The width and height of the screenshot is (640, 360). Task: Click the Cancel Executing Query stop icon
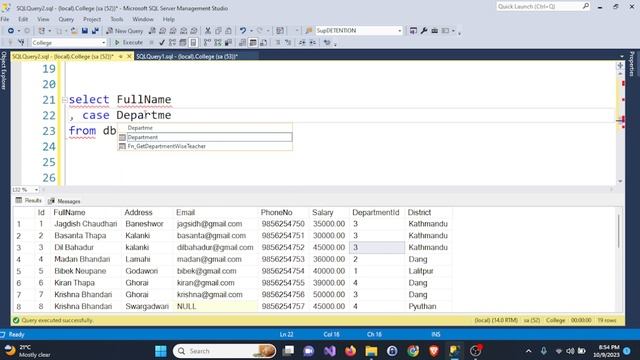[151, 42]
